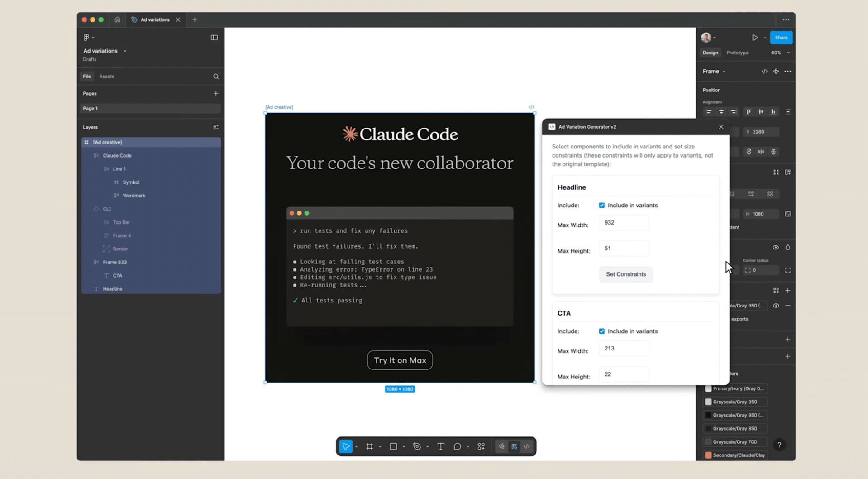Switch to Draw mode in the bottom toolbar

point(501,447)
